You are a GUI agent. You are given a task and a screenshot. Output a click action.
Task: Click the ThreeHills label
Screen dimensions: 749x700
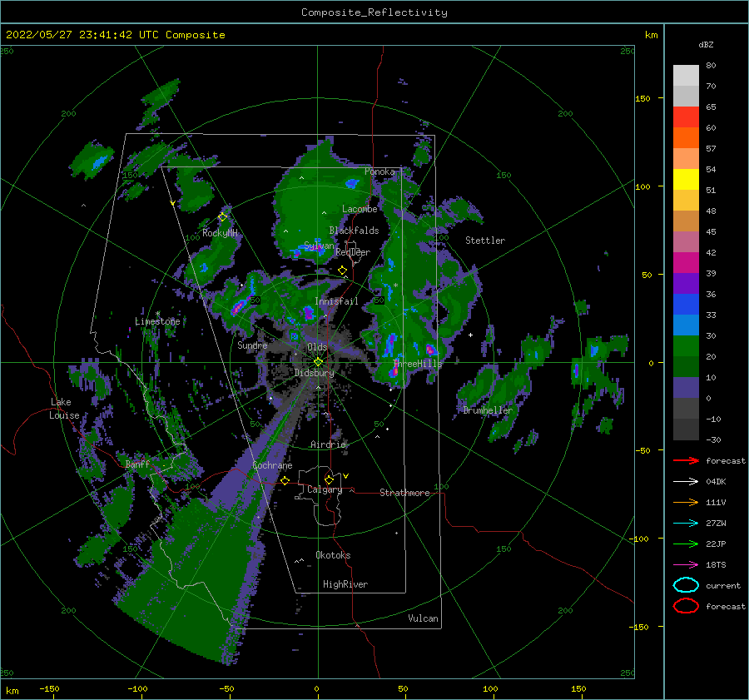(x=417, y=364)
